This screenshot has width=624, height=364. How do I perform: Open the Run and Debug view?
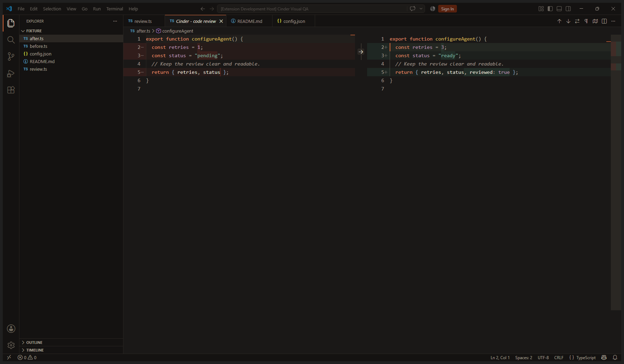pyautogui.click(x=11, y=73)
